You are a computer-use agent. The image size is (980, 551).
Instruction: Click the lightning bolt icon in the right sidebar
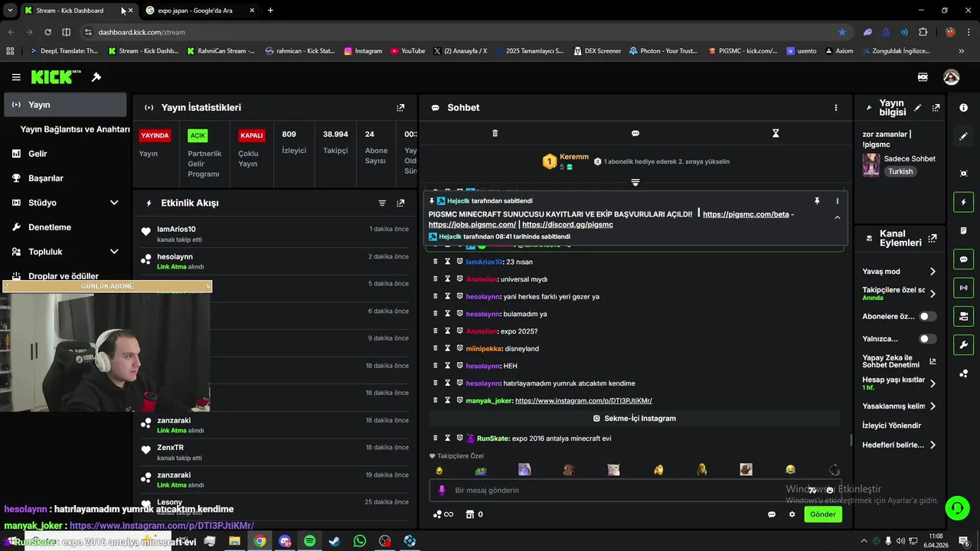[963, 202]
